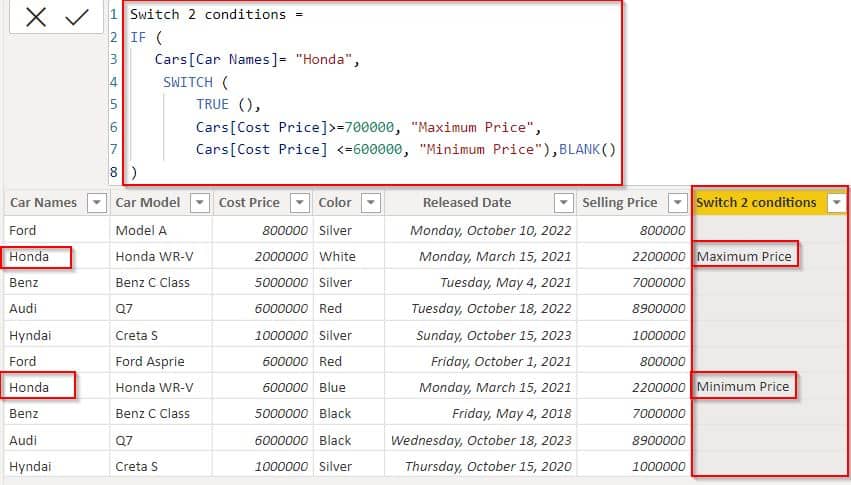The height and width of the screenshot is (485, 851).
Task: Click inside the DAX formula editor
Action: (372, 93)
